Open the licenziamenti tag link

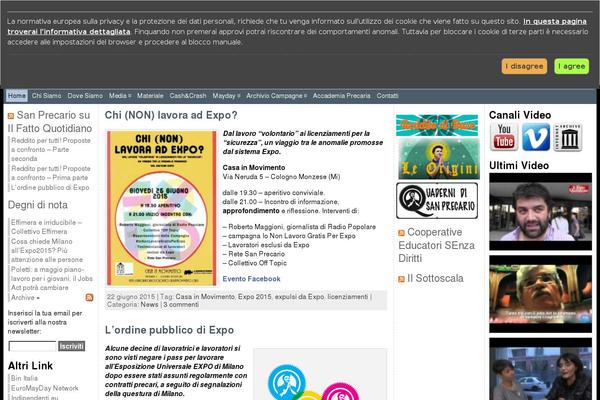(x=348, y=297)
